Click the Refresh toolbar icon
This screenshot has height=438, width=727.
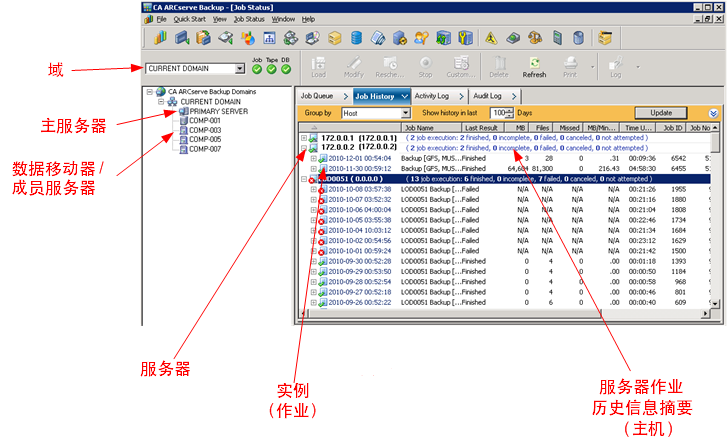tap(534, 67)
